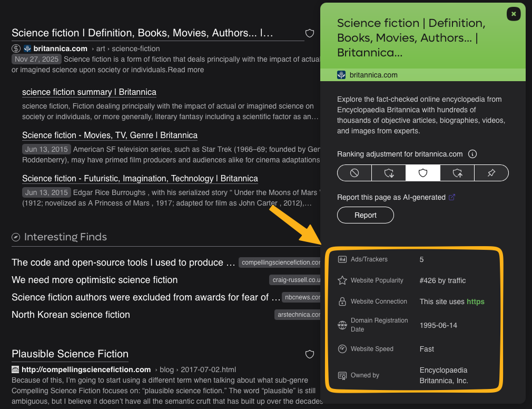This screenshot has width=532, height=409.
Task: Close the site info panel
Action: [513, 14]
